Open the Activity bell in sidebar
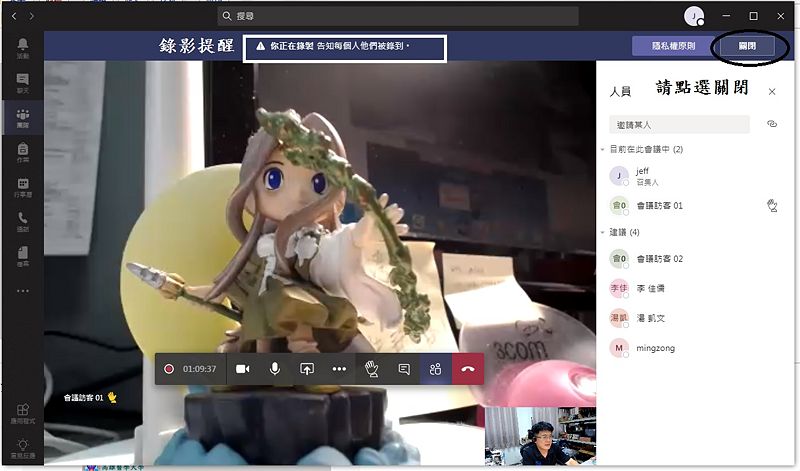 (x=23, y=48)
